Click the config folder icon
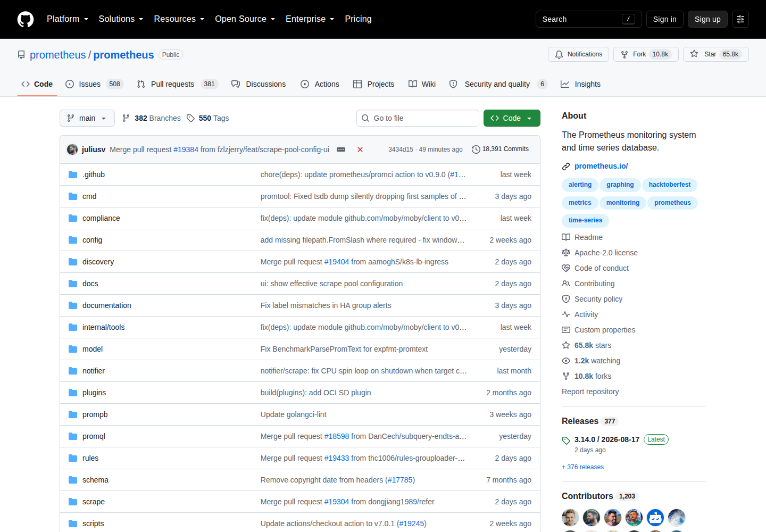Screen dimensions: 766x532 (73, 240)
